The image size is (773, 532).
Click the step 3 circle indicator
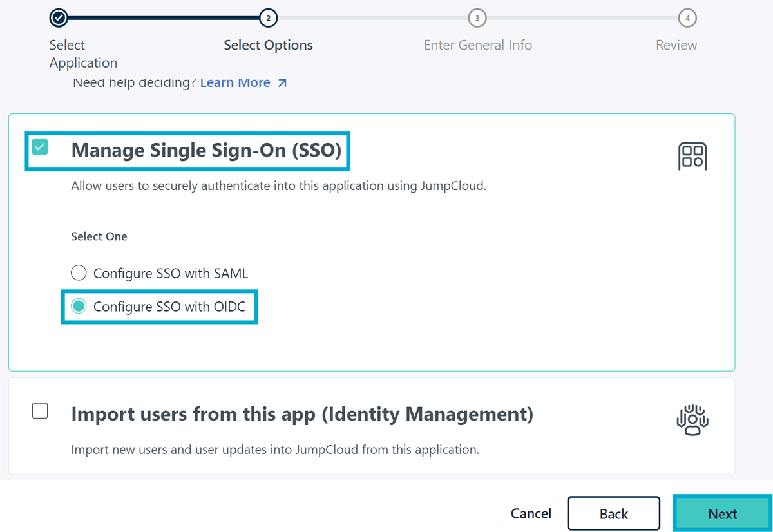(477, 17)
